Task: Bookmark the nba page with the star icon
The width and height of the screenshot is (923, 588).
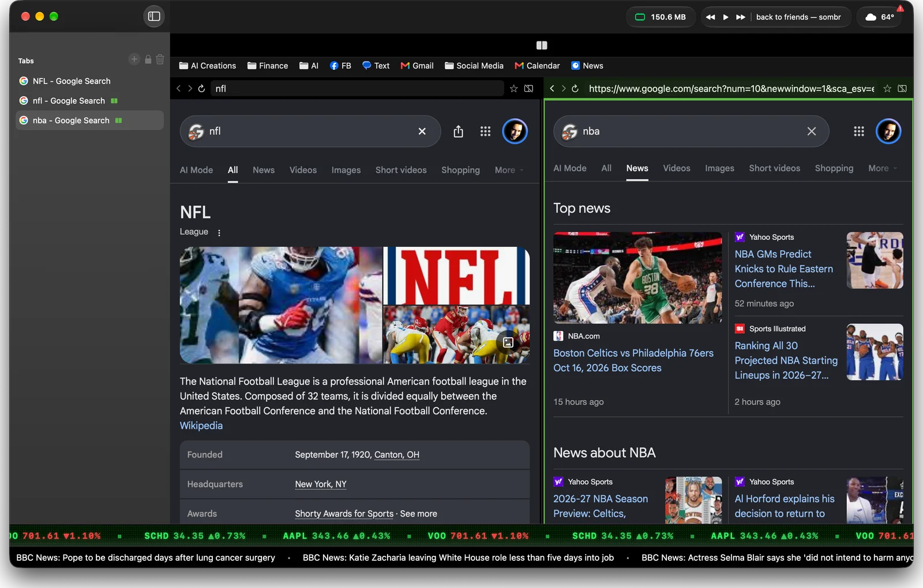Action: [x=887, y=88]
